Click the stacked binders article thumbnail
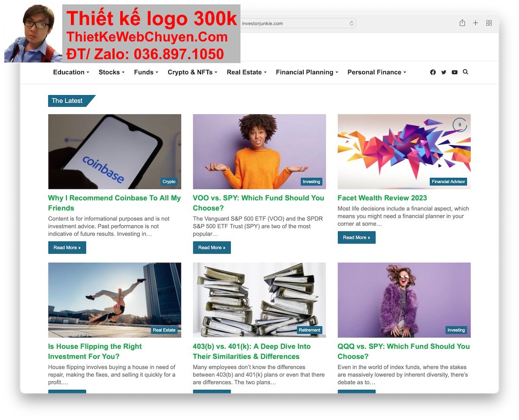 259,300
